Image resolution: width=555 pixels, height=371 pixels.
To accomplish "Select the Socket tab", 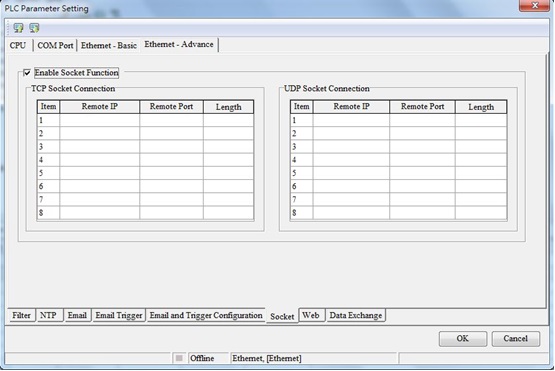I will (x=282, y=316).
